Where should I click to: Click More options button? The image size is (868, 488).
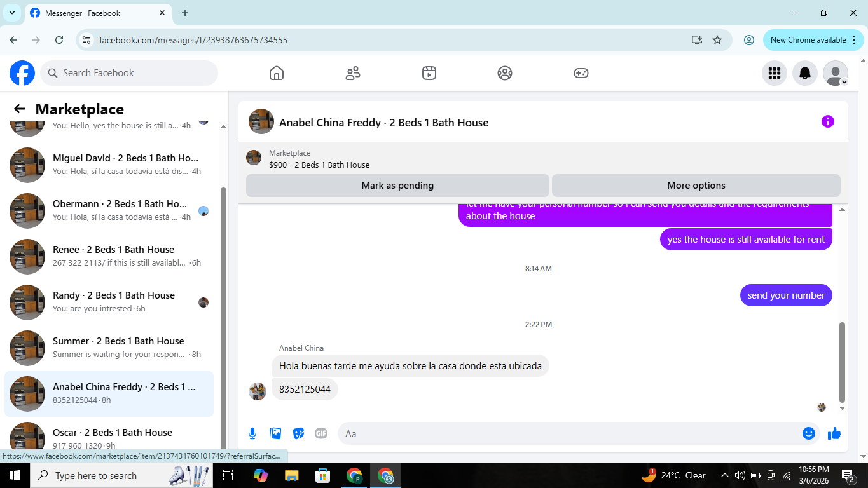pos(696,186)
